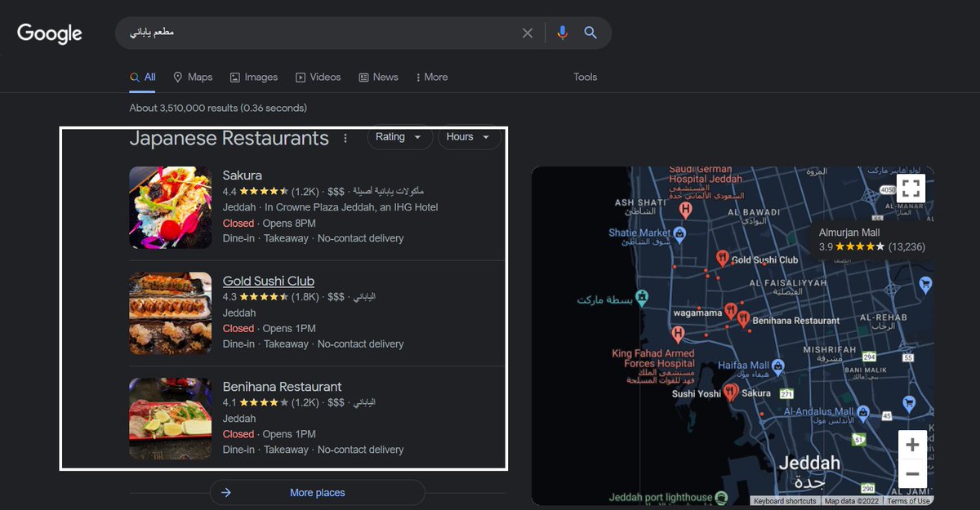Open the Keyboard shortcuts link on the map
This screenshot has width=980, height=510.
point(785,501)
